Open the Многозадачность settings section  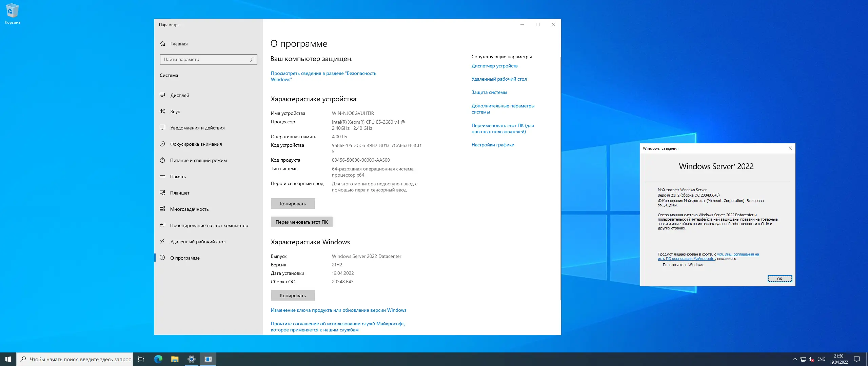point(189,209)
